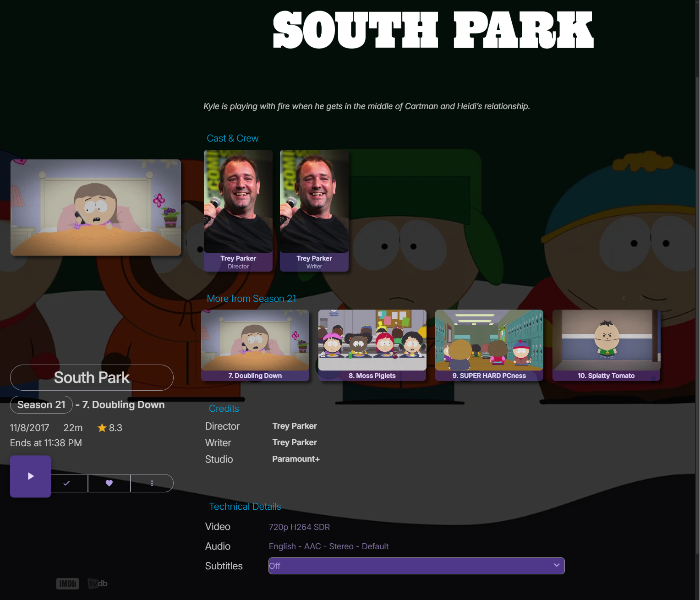Click the episode title 7. Doubling Down
The image size is (700, 600).
(123, 405)
